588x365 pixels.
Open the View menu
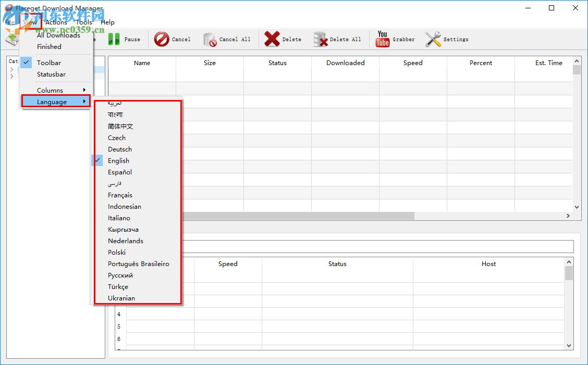click(30, 22)
